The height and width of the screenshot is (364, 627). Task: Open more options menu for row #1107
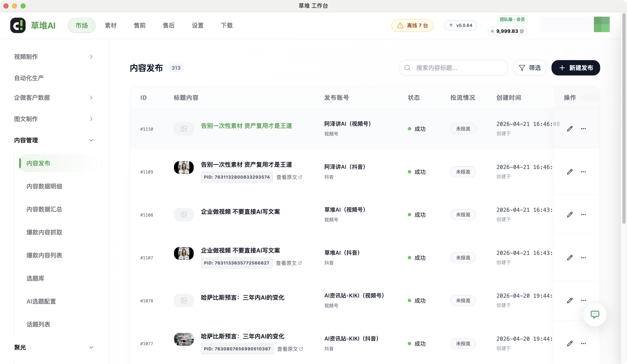pyautogui.click(x=583, y=258)
